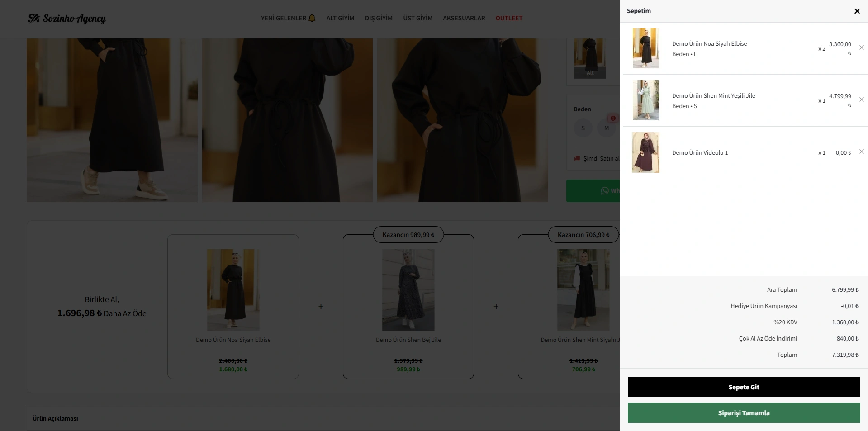Remove Shen Mint Yeşili Jile from cart
The width and height of the screenshot is (868, 431).
[x=861, y=99]
